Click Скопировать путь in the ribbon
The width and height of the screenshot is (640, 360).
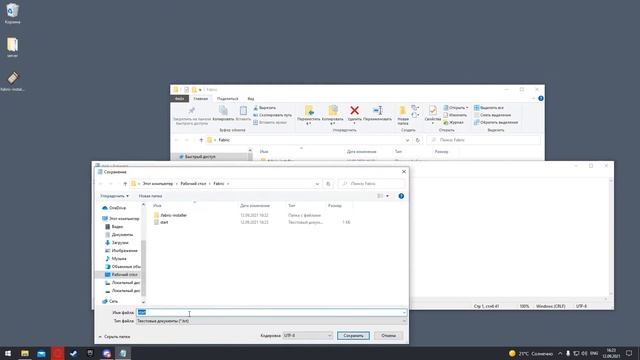[x=272, y=115]
